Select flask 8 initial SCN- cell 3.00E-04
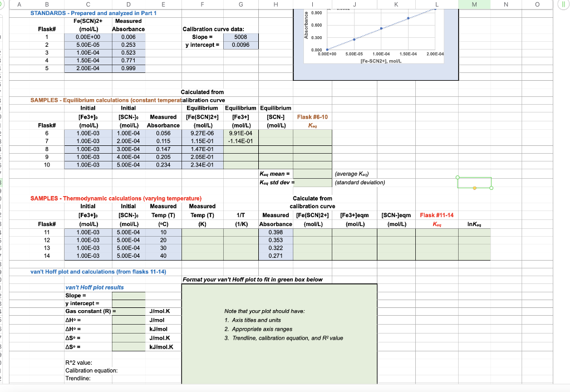 [129, 149]
